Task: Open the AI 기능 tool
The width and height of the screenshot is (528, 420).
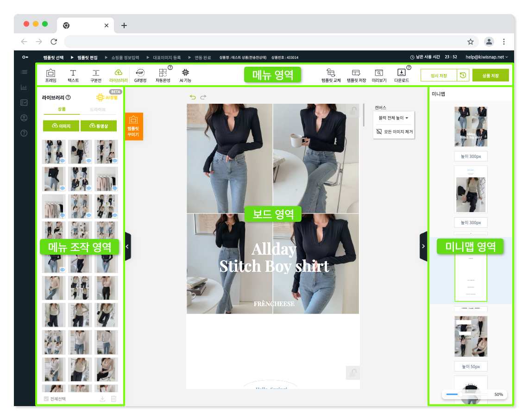Action: 185,75
